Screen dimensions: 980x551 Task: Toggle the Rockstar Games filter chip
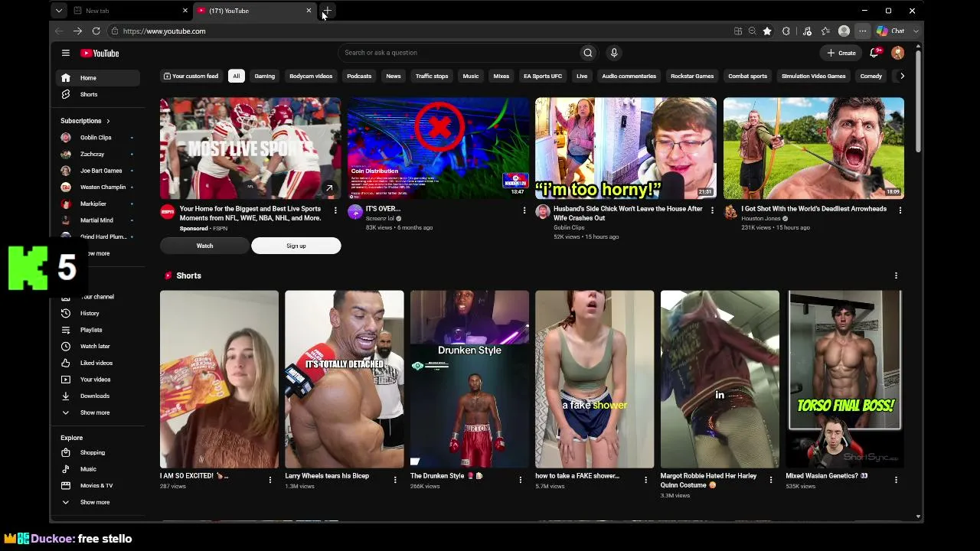click(692, 76)
